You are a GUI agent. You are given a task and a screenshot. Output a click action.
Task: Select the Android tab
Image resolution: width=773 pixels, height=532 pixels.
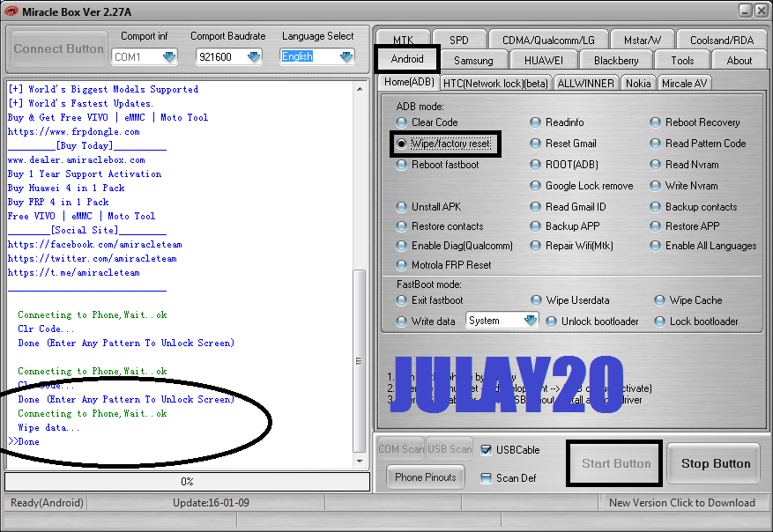[406, 59]
